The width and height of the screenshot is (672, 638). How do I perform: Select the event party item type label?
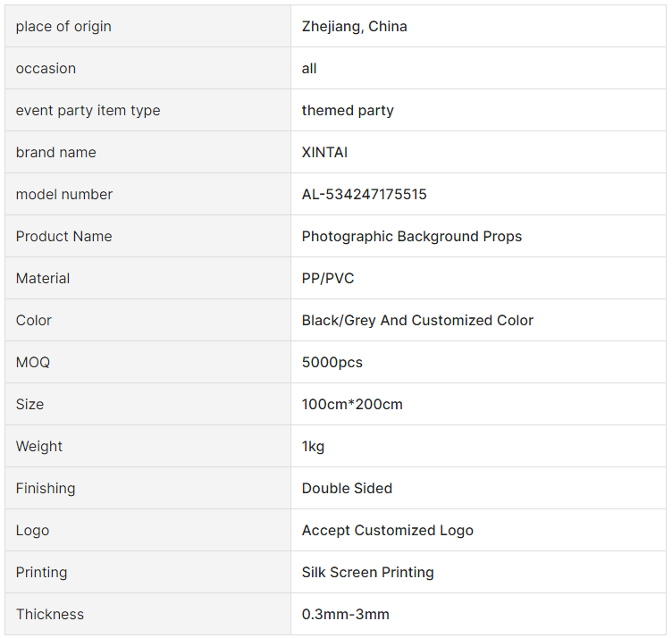tap(88, 111)
